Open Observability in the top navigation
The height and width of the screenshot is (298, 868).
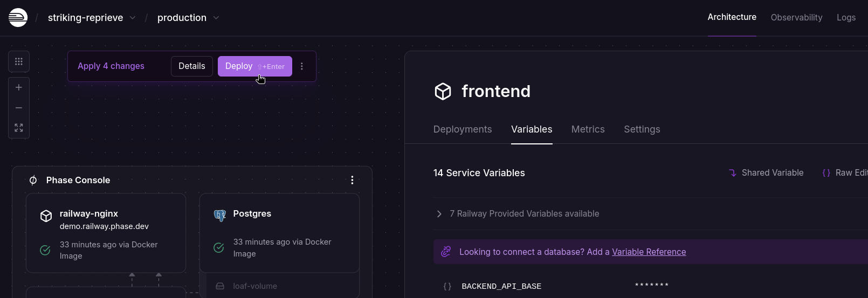(796, 18)
